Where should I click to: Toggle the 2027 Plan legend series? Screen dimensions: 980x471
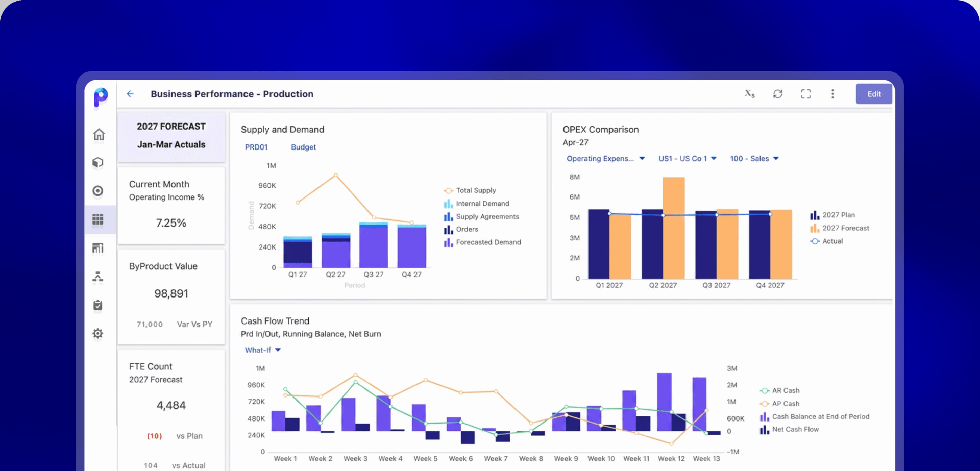coord(832,215)
